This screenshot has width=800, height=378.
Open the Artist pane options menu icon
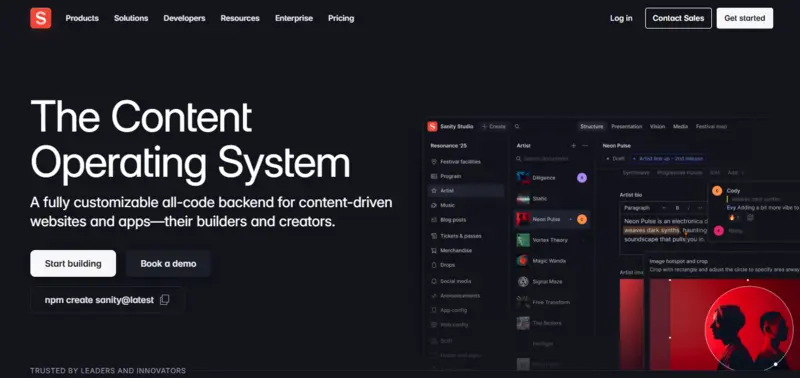(585, 145)
